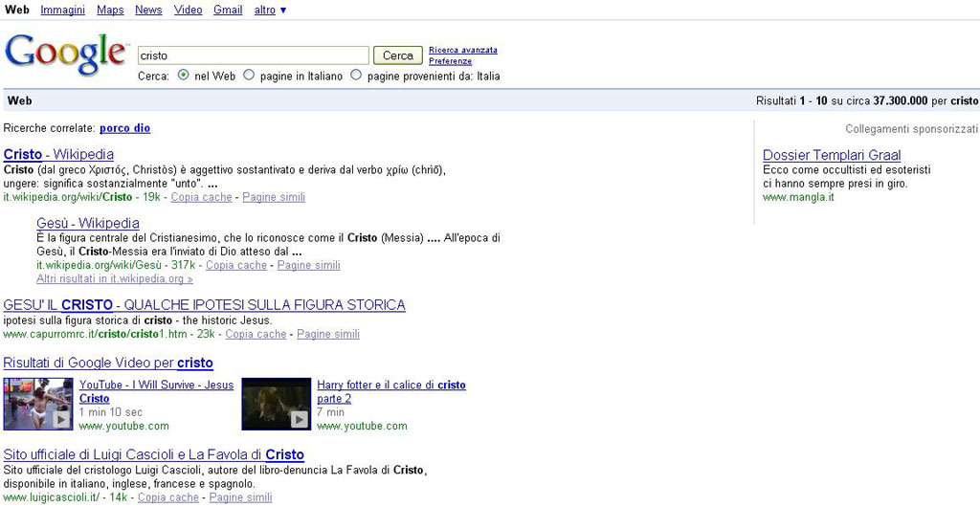
Task: Open the 'I Will Survive' video thumbnail
Action: pyautogui.click(x=38, y=403)
